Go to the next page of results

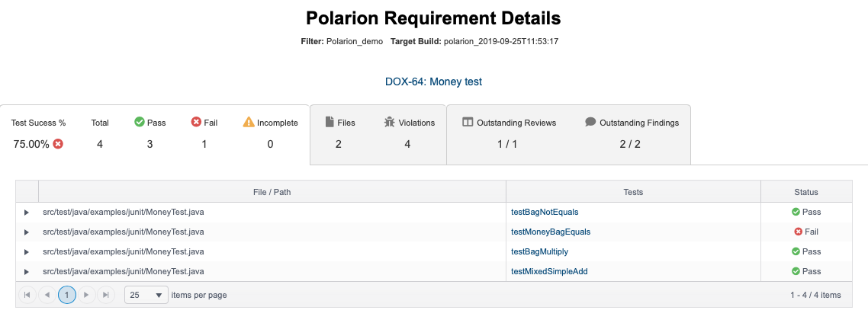86,295
